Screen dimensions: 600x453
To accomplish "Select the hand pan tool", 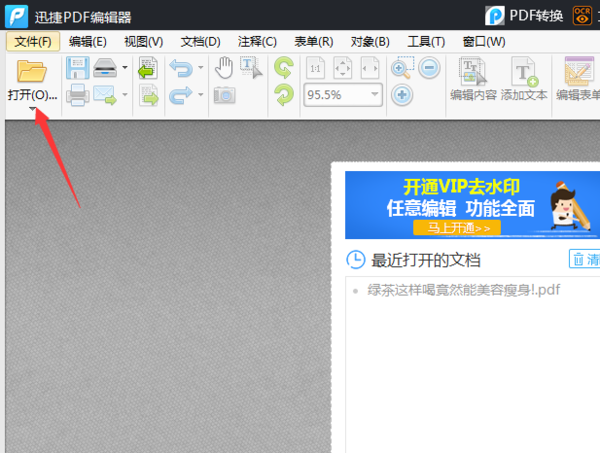I will 224,68.
